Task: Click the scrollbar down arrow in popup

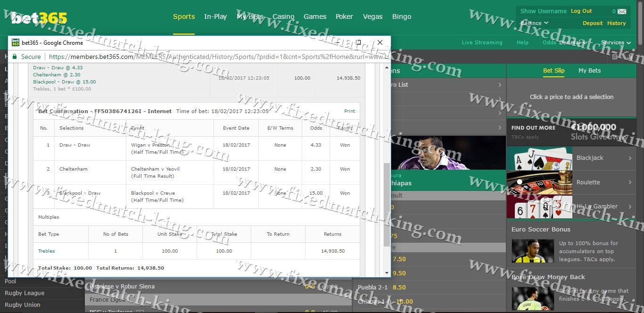Action: tap(387, 272)
